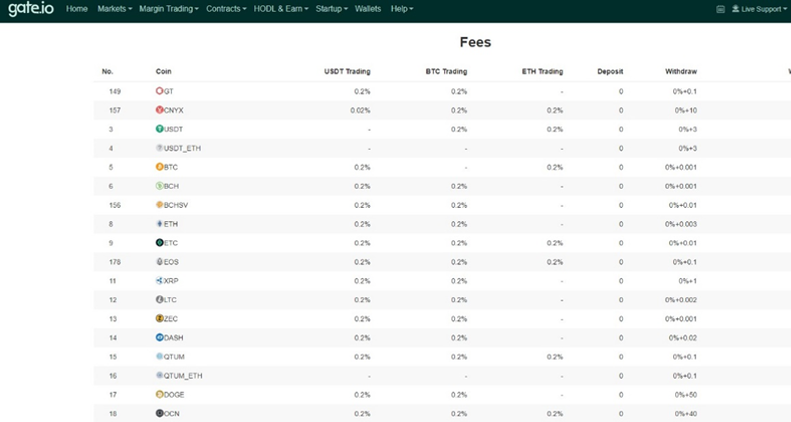The image size is (791, 422).
Task: Click the EOS ETH trading fee 0.2%
Action: pyautogui.click(x=555, y=262)
